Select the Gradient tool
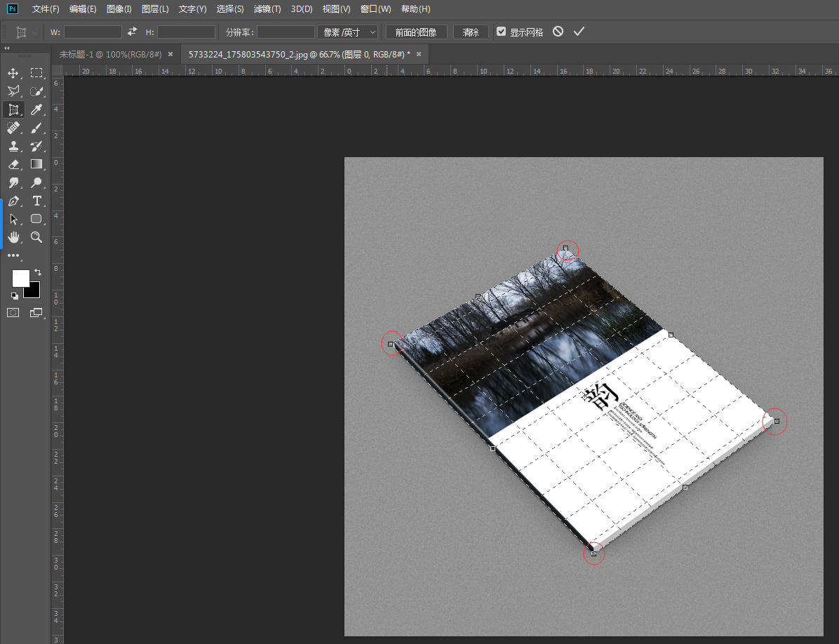The image size is (839, 644). point(36,164)
